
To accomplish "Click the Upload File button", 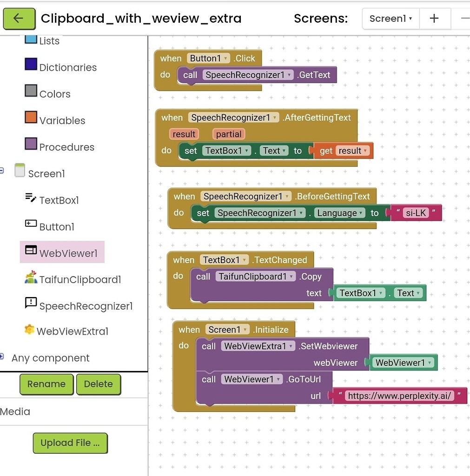I will pyautogui.click(x=70, y=443).
